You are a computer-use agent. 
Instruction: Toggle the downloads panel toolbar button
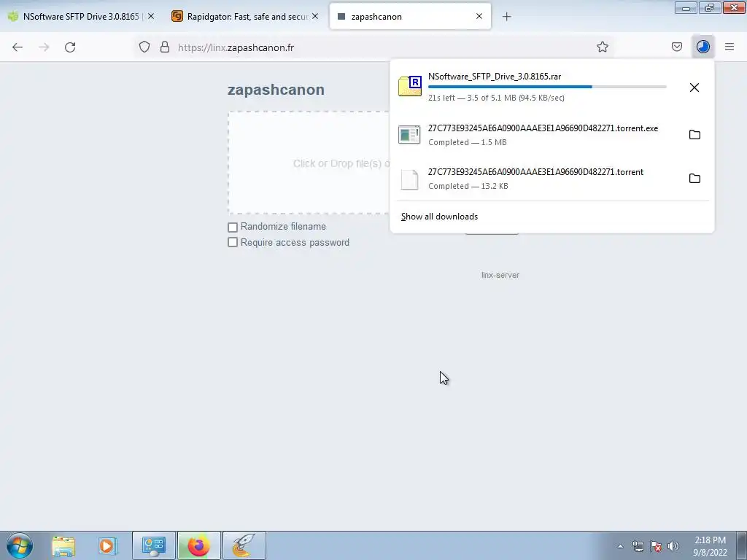click(x=703, y=47)
